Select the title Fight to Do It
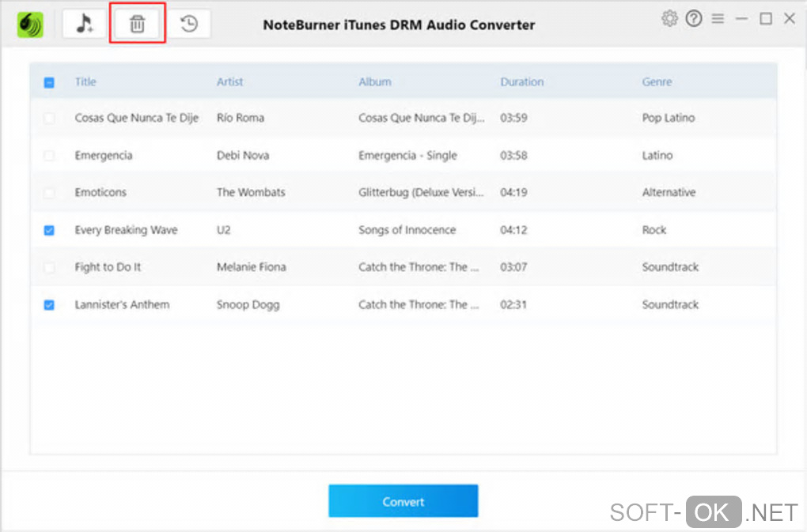This screenshot has width=807, height=532. [108, 266]
